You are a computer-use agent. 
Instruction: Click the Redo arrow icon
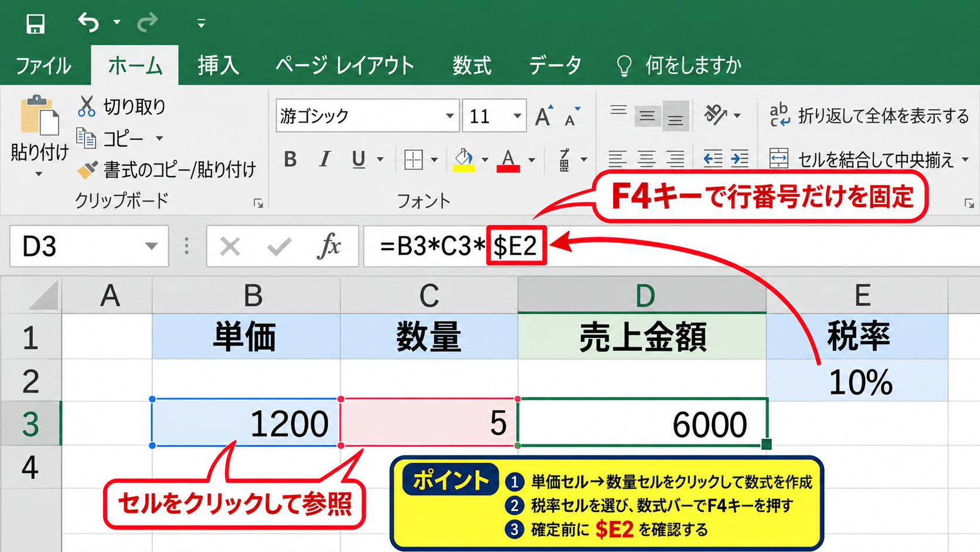(x=147, y=23)
